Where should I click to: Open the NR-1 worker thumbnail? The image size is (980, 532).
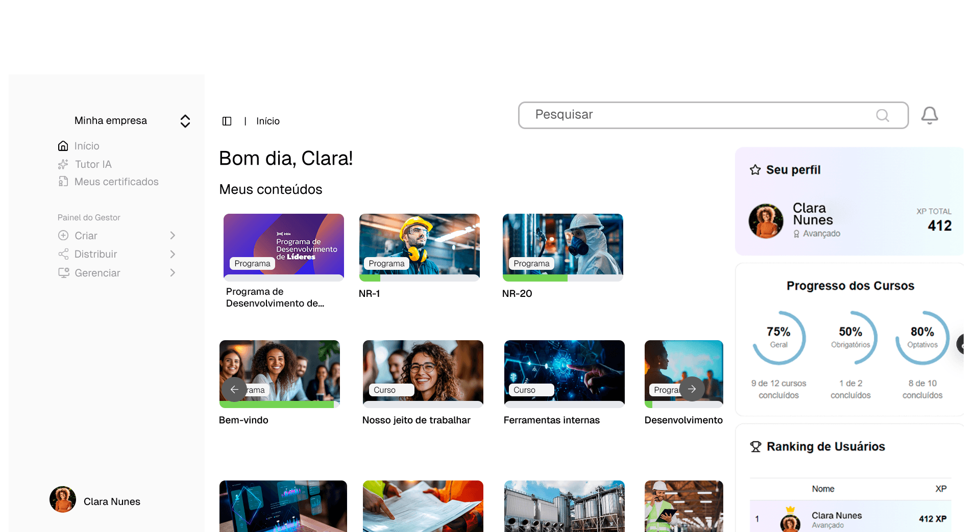coord(420,244)
